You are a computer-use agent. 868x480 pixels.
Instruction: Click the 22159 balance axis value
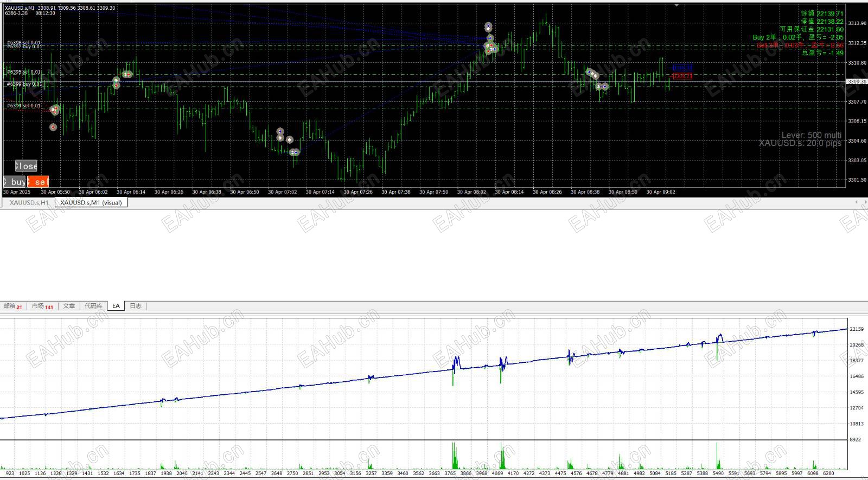tap(857, 329)
